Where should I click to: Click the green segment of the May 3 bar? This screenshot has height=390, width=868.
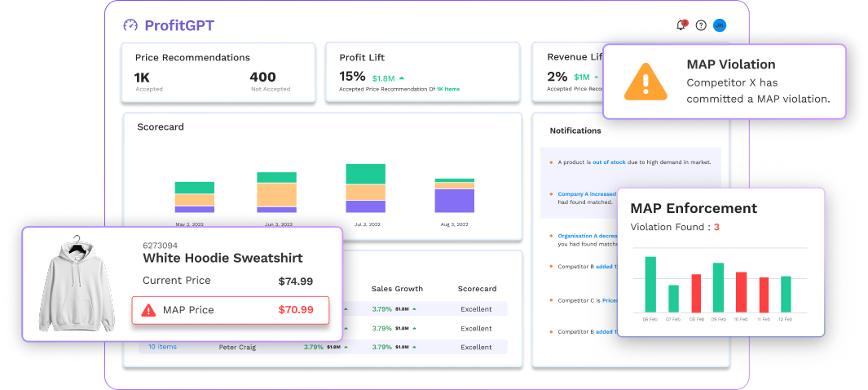pyautogui.click(x=194, y=188)
